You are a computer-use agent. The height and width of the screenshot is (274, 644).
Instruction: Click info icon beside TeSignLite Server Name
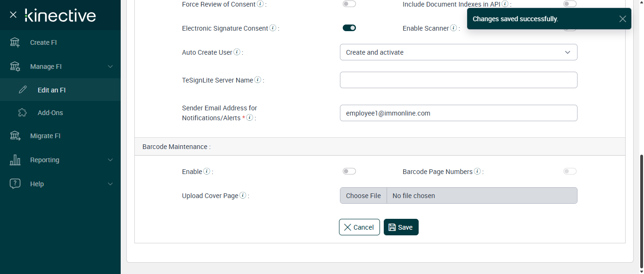coord(258,80)
